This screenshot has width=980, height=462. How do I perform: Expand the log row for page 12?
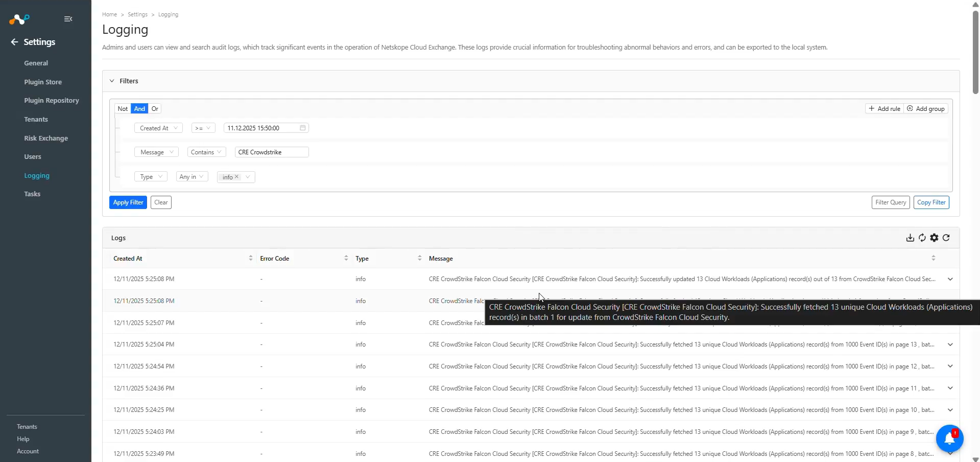click(950, 366)
